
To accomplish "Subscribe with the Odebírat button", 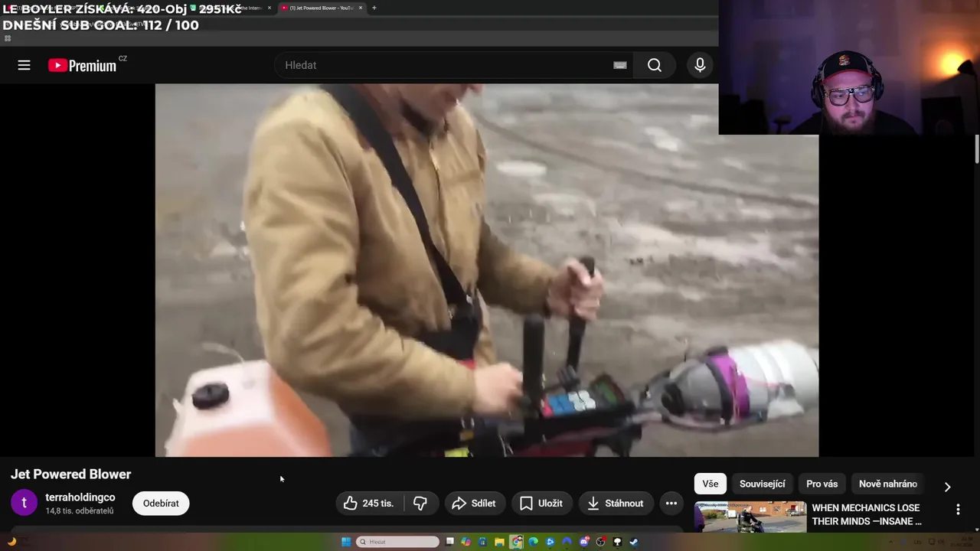I will point(161,504).
